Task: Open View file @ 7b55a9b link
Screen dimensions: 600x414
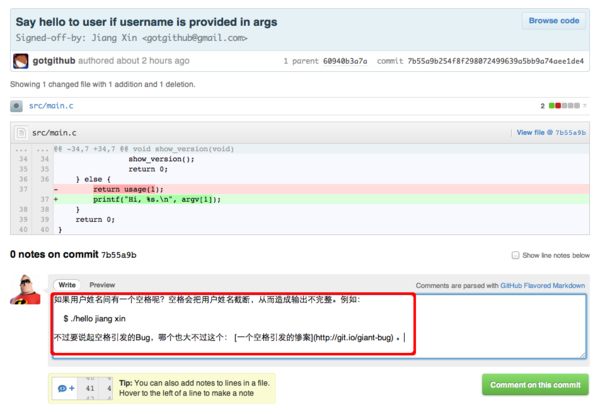Action: tap(551, 132)
